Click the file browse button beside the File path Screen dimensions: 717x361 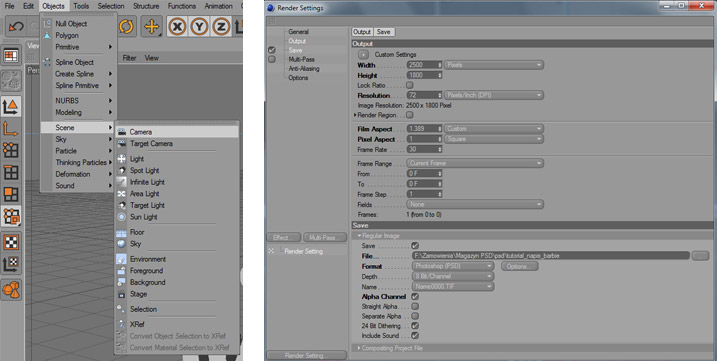700,256
